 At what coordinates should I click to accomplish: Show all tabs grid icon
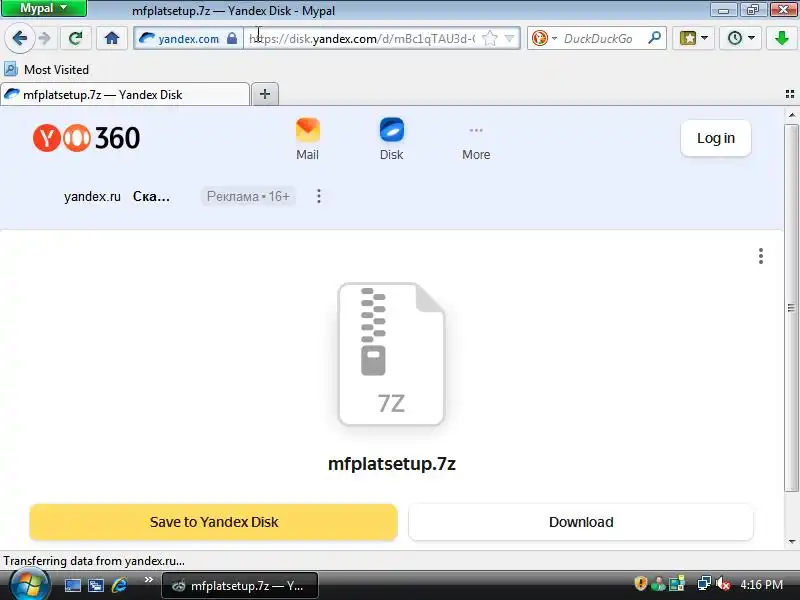(x=790, y=94)
